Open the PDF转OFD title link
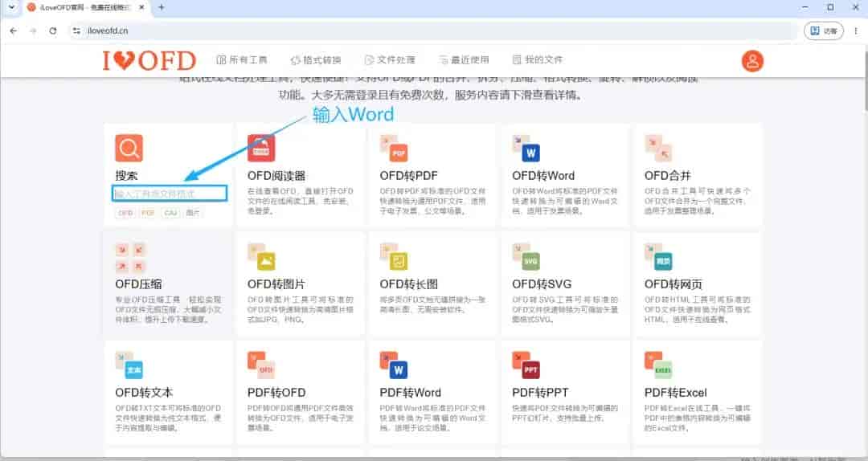The height and width of the screenshot is (461, 868). pyautogui.click(x=276, y=393)
